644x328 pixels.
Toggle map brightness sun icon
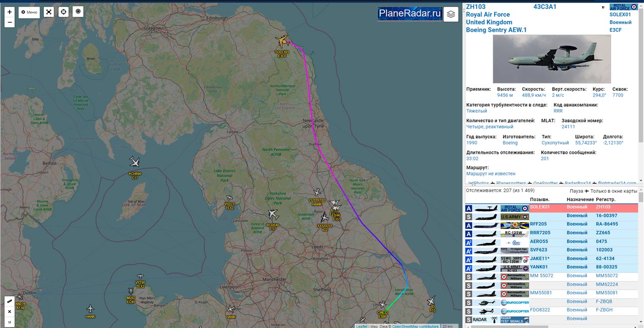78,12
